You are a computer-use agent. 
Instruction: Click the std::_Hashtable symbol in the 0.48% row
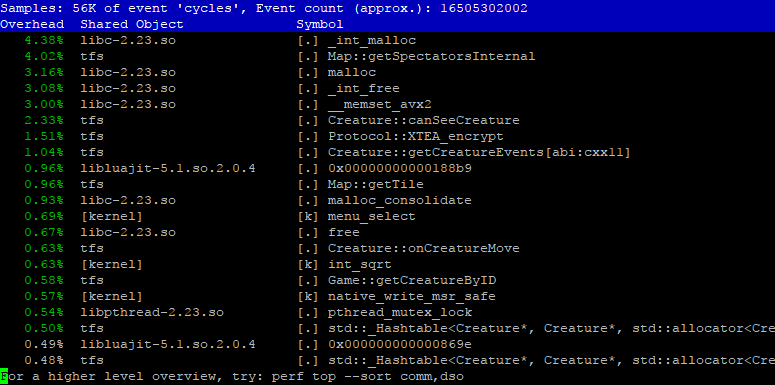551,361
